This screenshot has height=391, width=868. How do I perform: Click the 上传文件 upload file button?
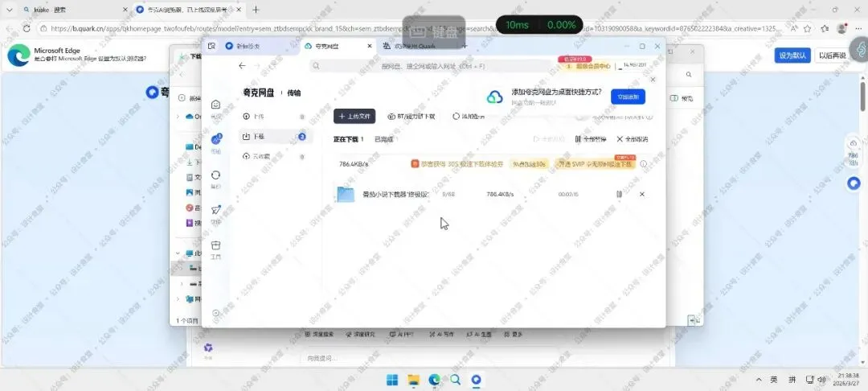click(354, 117)
